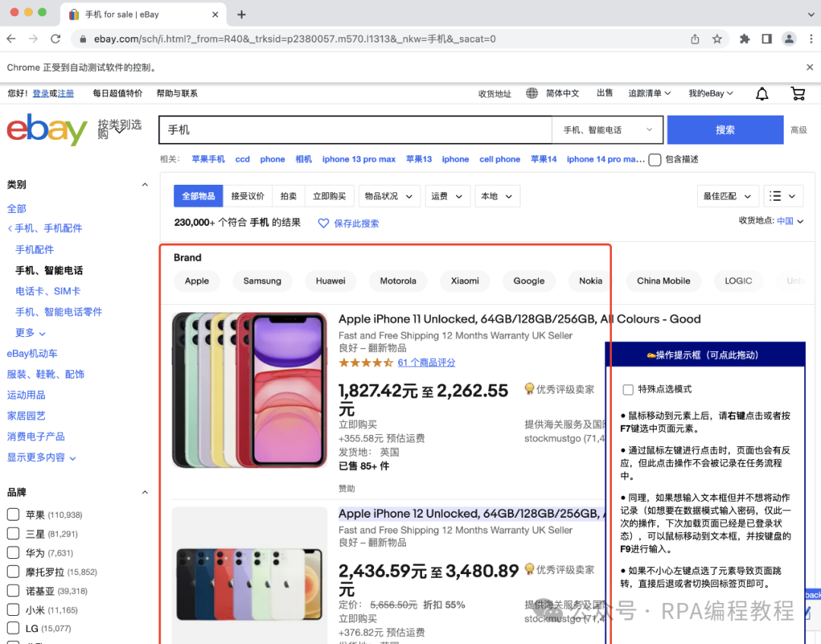821x644 pixels.
Task: Click the heart icon to save this search
Action: click(324, 224)
